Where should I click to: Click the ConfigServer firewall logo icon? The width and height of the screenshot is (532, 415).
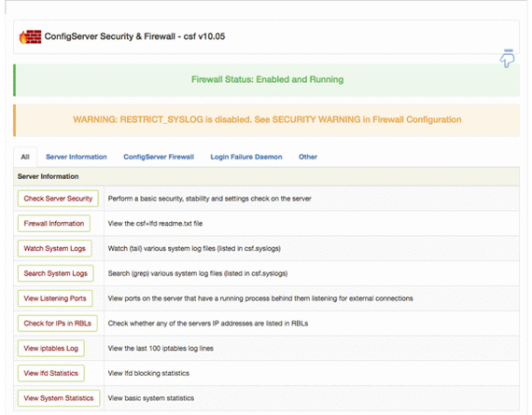tap(30, 36)
